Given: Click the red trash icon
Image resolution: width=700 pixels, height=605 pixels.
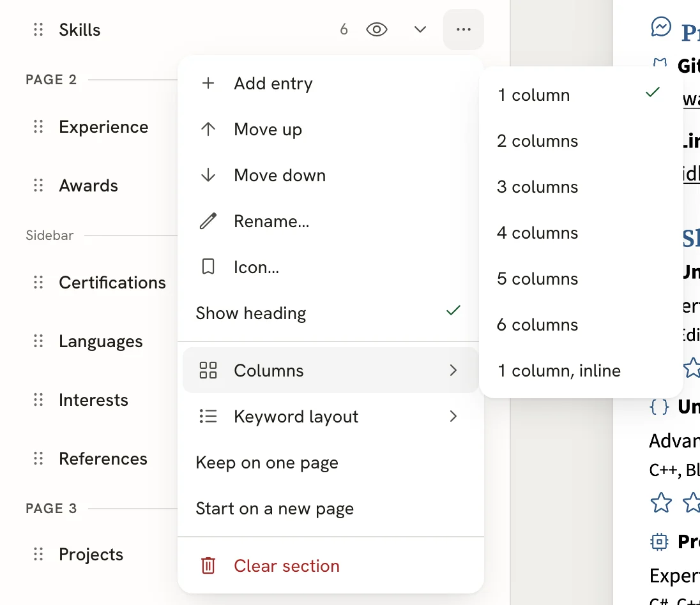Looking at the screenshot, I should tap(208, 565).
